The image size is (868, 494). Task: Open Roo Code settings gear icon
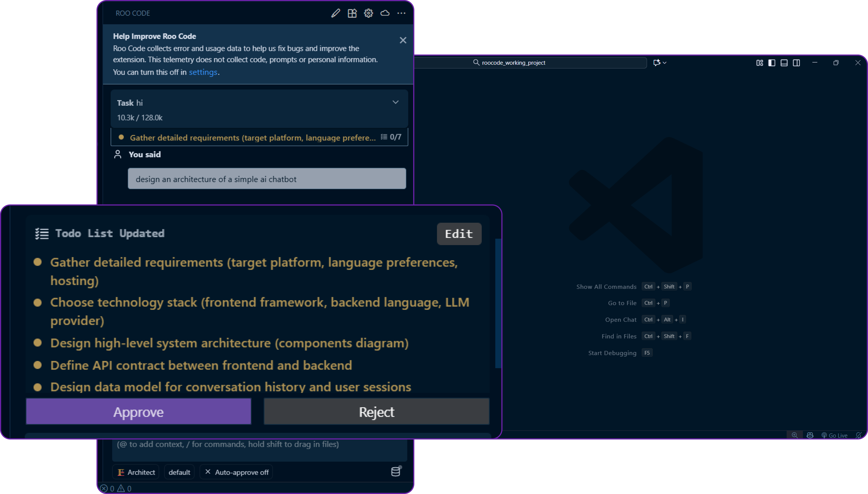(368, 13)
